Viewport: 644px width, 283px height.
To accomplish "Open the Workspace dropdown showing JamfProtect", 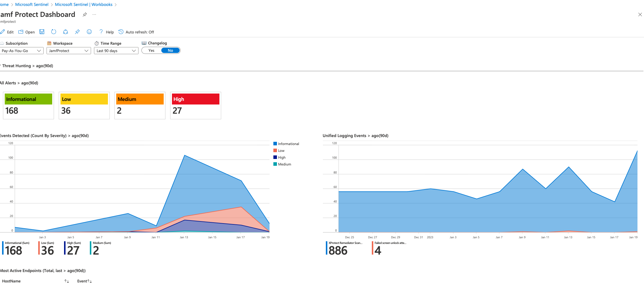I will [69, 51].
